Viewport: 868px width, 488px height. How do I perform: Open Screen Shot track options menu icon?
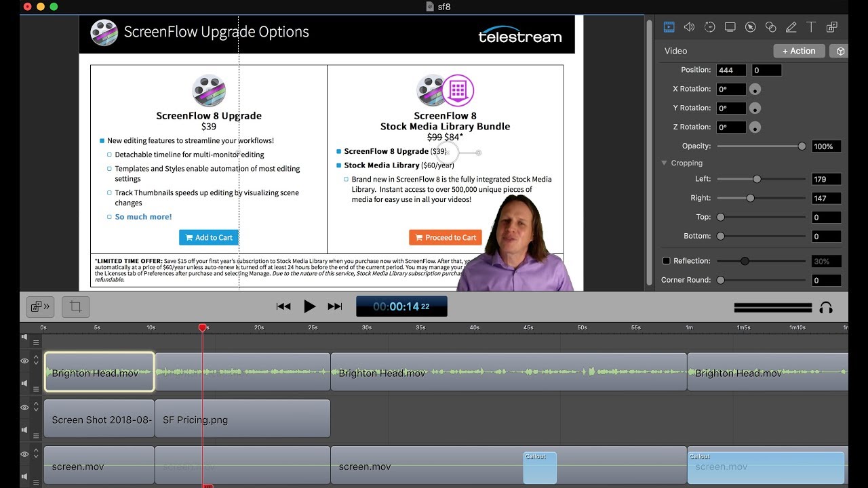pyautogui.click(x=37, y=436)
